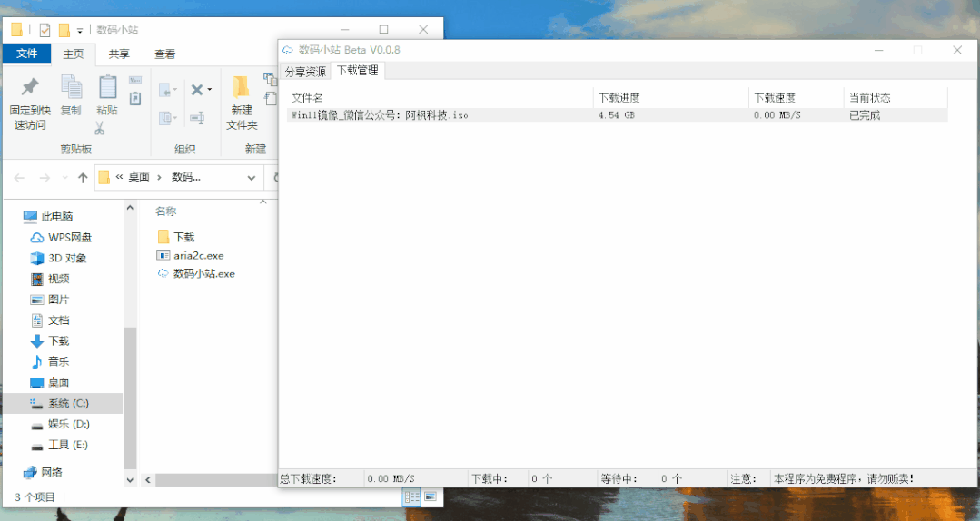The image size is (980, 521).
Task: Click 桌面 in the address bar path
Action: tap(139, 177)
